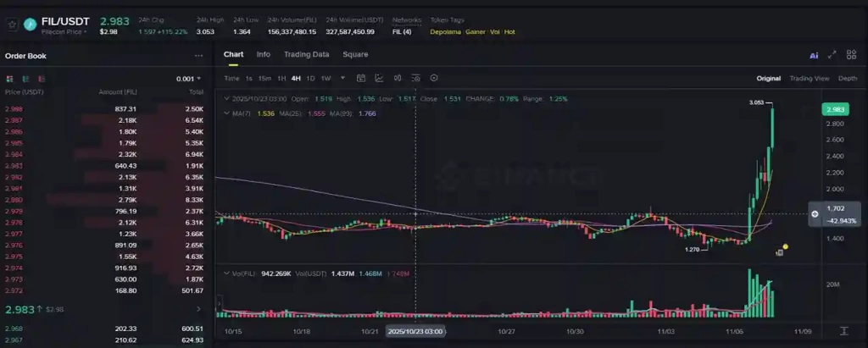Open the order book three-dot menu

click(x=199, y=56)
